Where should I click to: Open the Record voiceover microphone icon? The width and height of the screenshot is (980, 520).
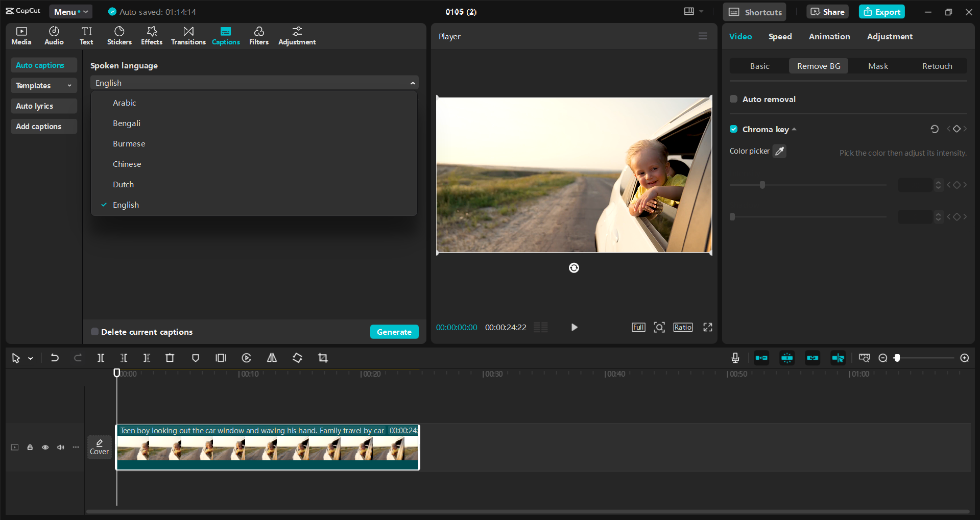(x=735, y=358)
